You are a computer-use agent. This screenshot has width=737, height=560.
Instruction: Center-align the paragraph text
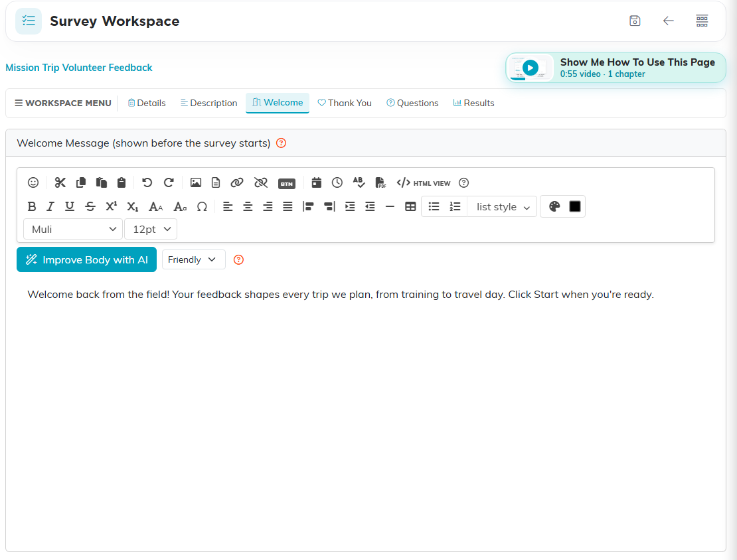coord(248,207)
